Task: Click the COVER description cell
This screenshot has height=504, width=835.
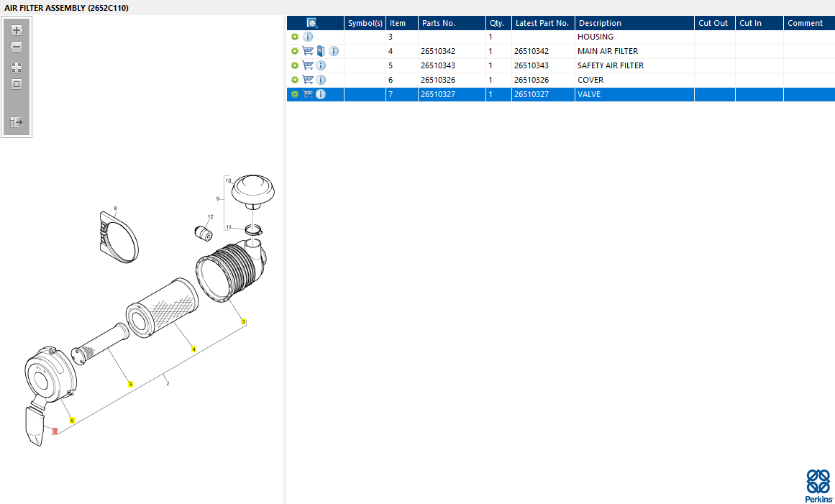Action: (x=634, y=80)
